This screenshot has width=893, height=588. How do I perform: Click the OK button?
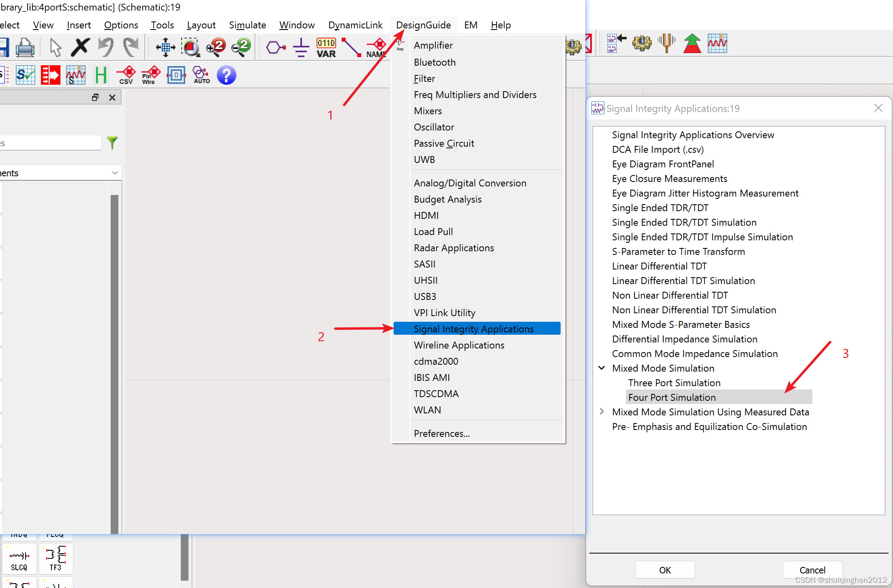[665, 570]
